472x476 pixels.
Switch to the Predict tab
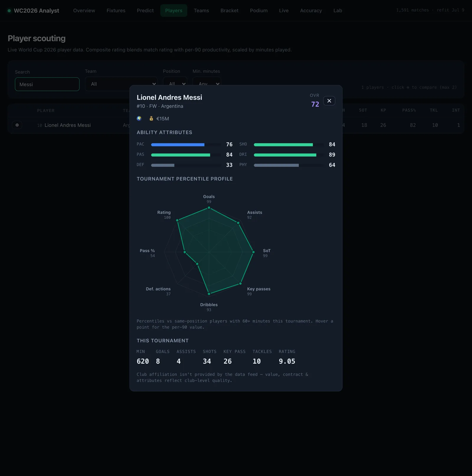[145, 11]
